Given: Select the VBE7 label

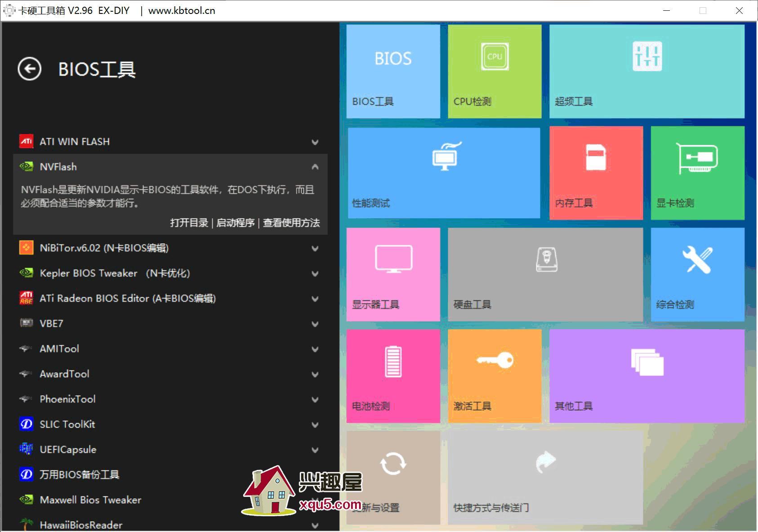Looking at the screenshot, I should point(51,323).
